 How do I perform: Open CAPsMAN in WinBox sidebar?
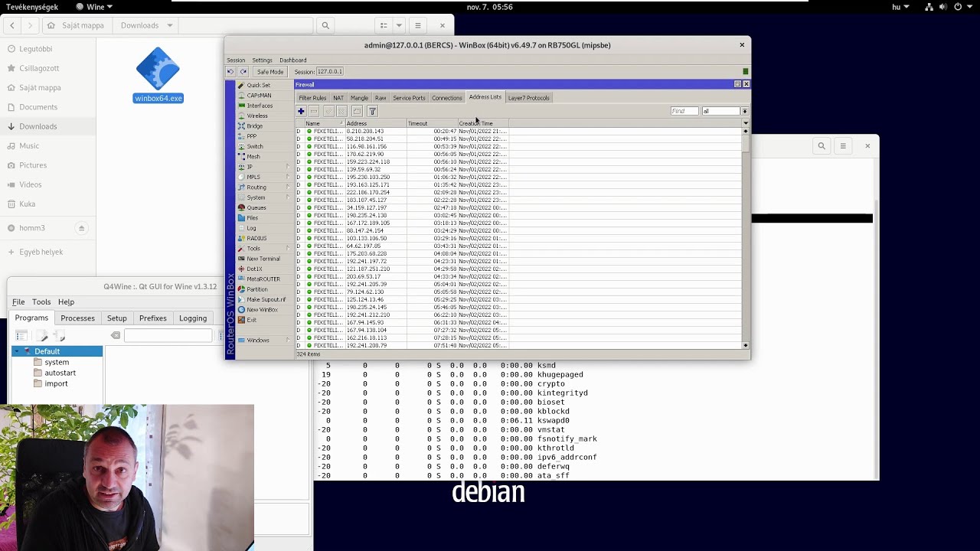(x=259, y=96)
